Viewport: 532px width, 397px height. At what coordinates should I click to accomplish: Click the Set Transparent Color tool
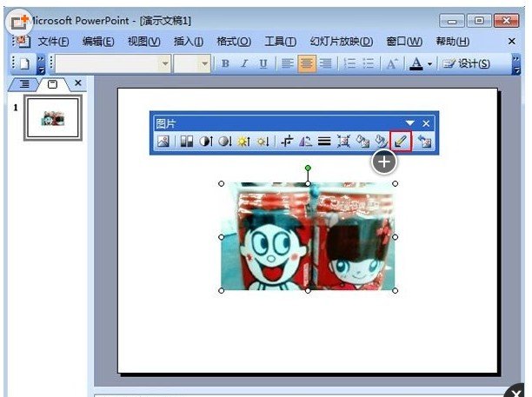click(x=401, y=142)
